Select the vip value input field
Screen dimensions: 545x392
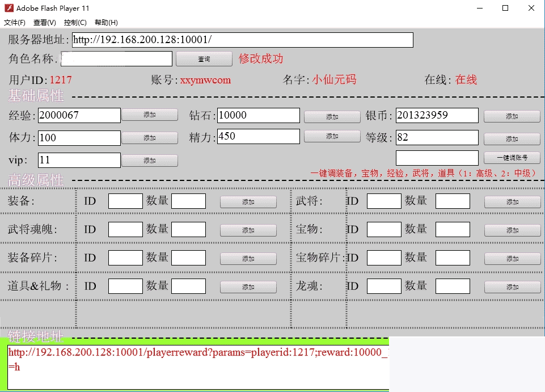coord(79,161)
